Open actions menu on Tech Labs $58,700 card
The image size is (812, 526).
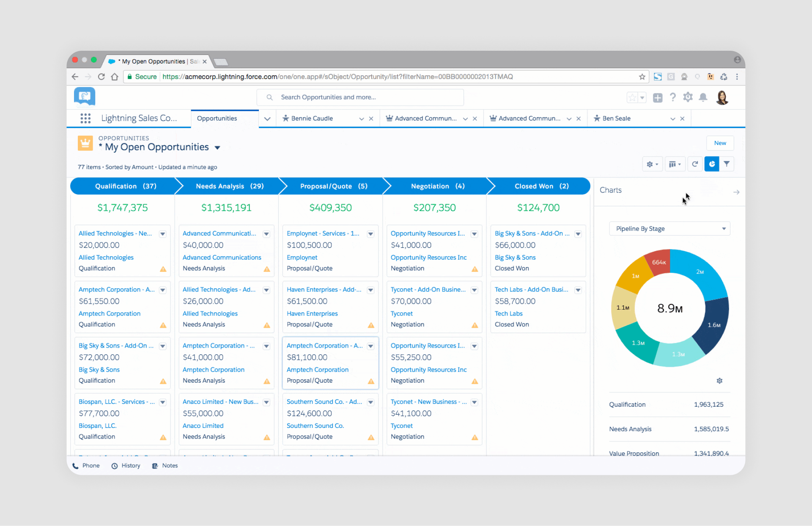(578, 290)
